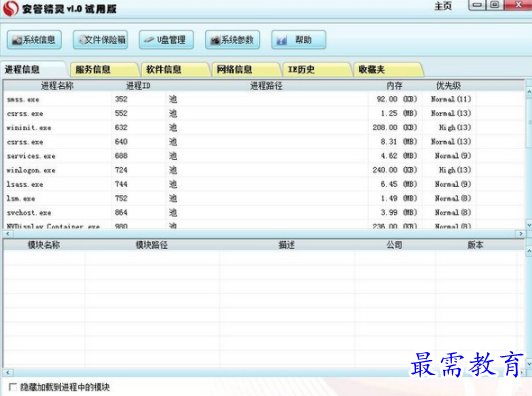Select the services.exe process row
The height and width of the screenshot is (396, 532).
[x=264, y=156]
